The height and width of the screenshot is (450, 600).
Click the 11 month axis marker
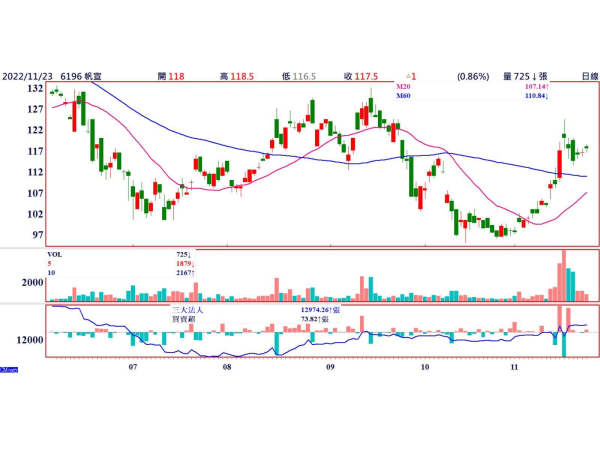click(514, 367)
